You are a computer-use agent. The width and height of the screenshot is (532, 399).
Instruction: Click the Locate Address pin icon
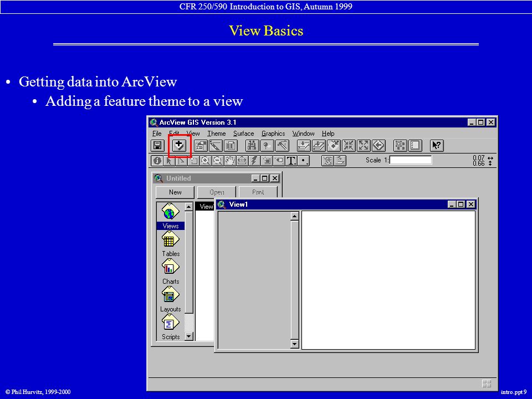267,146
